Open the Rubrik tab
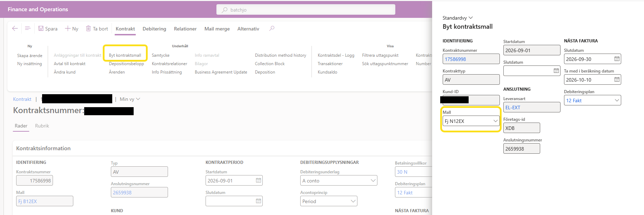644x215 pixels. 42,126
